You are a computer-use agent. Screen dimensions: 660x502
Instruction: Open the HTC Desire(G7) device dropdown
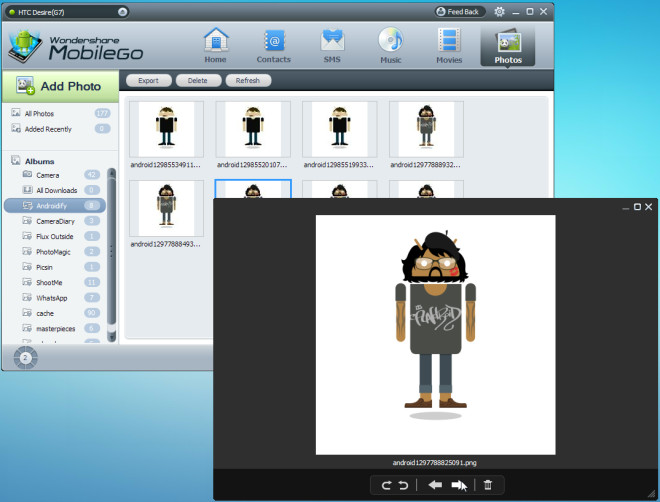[x=67, y=12]
